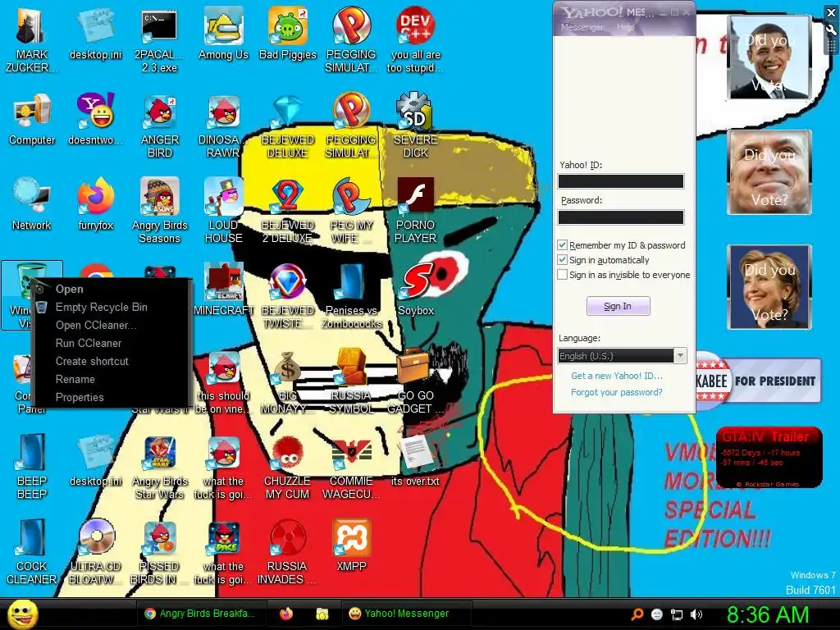Open the CHUZZLE red fuzzball icon
Image resolution: width=840 pixels, height=630 pixels.
tap(288, 466)
